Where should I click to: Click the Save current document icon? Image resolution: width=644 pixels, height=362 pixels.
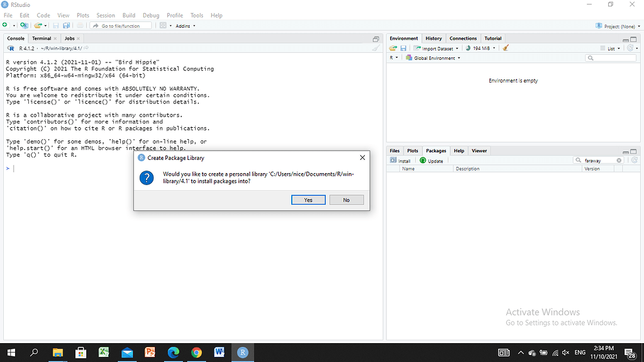coord(56,26)
